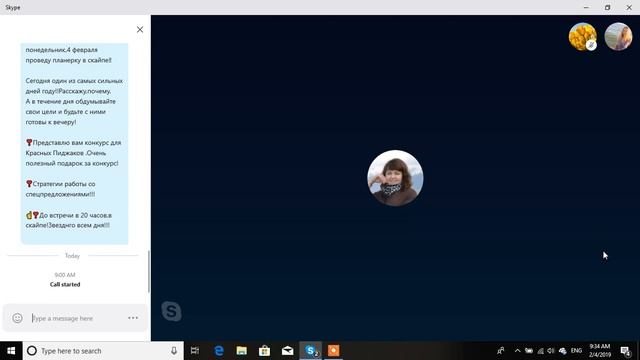The height and width of the screenshot is (360, 640).
Task: Close the Skype chat side panel
Action: [140, 29]
